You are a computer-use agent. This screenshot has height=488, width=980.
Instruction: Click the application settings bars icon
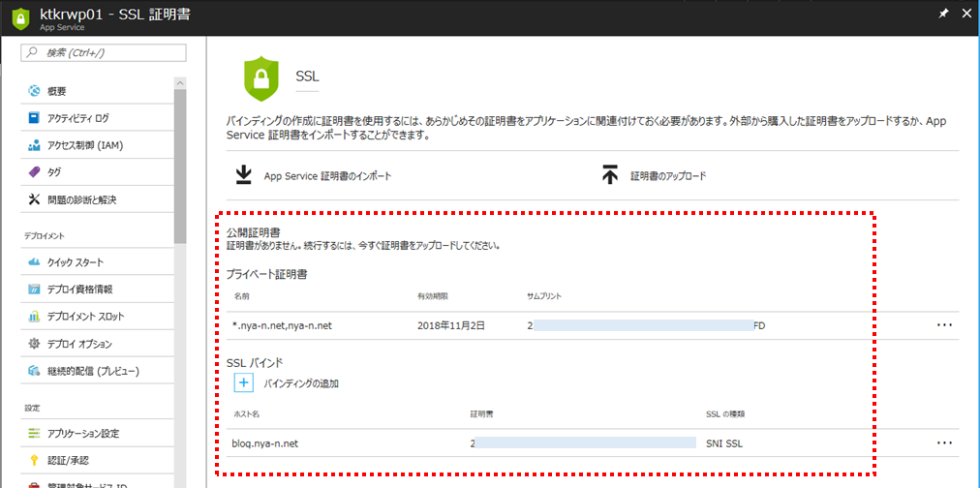tap(34, 433)
